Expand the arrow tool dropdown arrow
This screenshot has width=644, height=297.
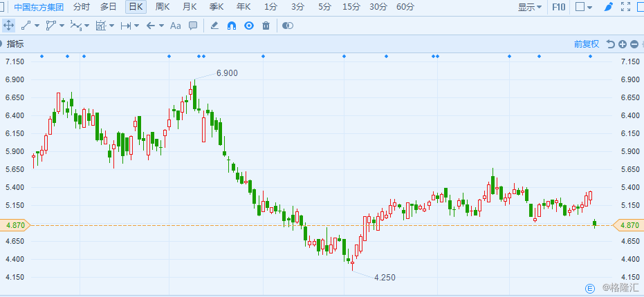pos(161,26)
